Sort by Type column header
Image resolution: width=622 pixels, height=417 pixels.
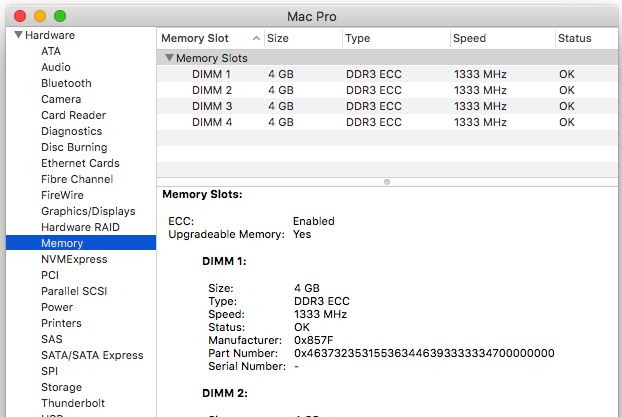point(357,38)
